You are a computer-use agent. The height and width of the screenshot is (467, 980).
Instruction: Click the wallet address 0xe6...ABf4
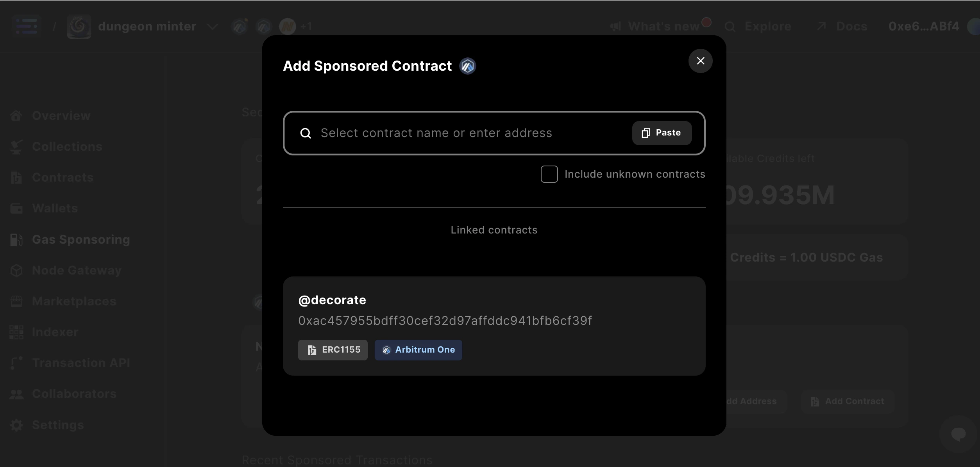point(923,26)
